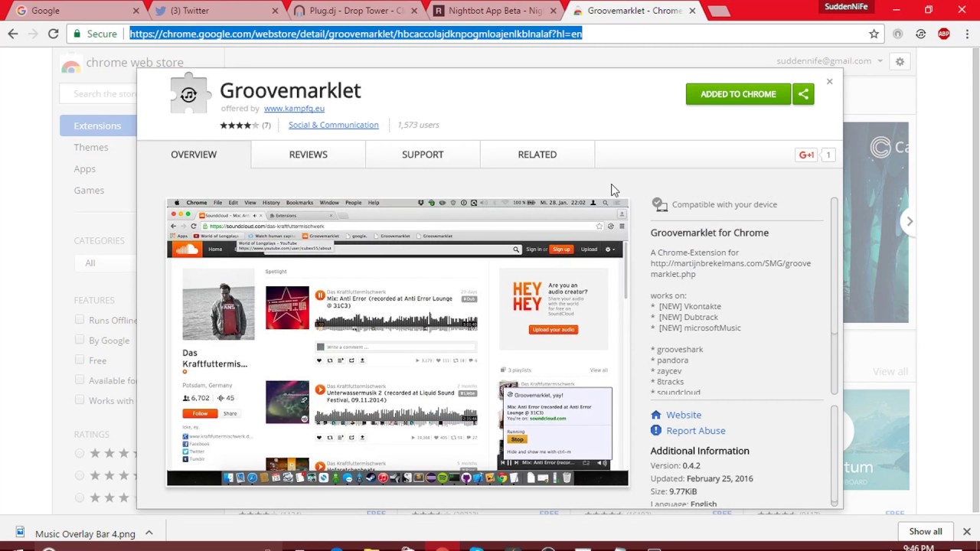The image size is (980, 551).
Task: Click the Secure padlock site info
Action: (96, 34)
